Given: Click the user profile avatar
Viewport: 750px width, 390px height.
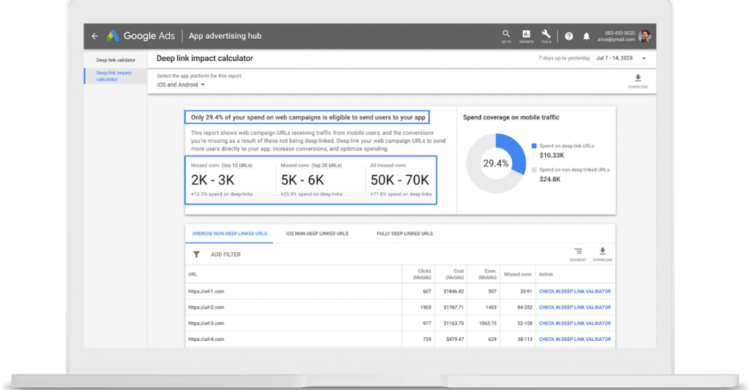Looking at the screenshot, I should pos(644,36).
